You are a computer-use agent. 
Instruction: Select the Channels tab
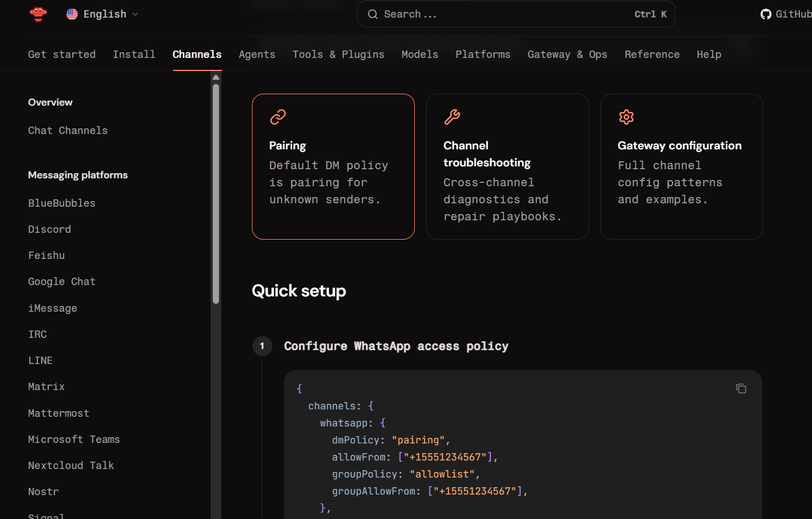click(197, 55)
